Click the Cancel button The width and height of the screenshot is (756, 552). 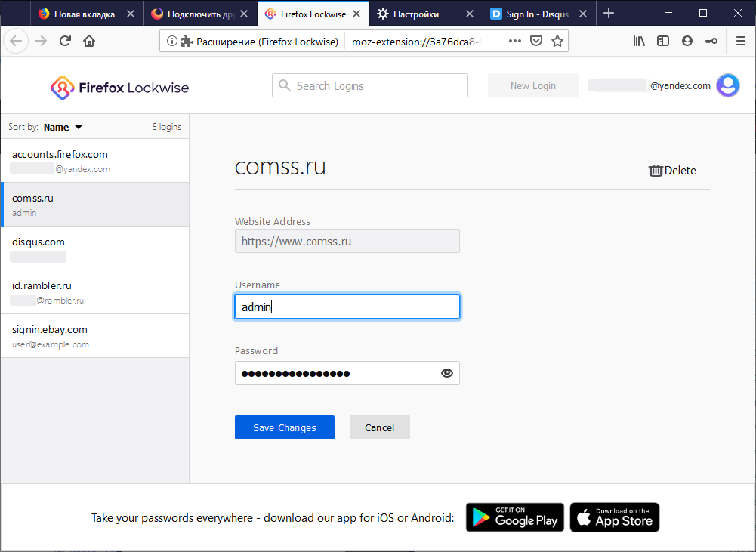379,427
